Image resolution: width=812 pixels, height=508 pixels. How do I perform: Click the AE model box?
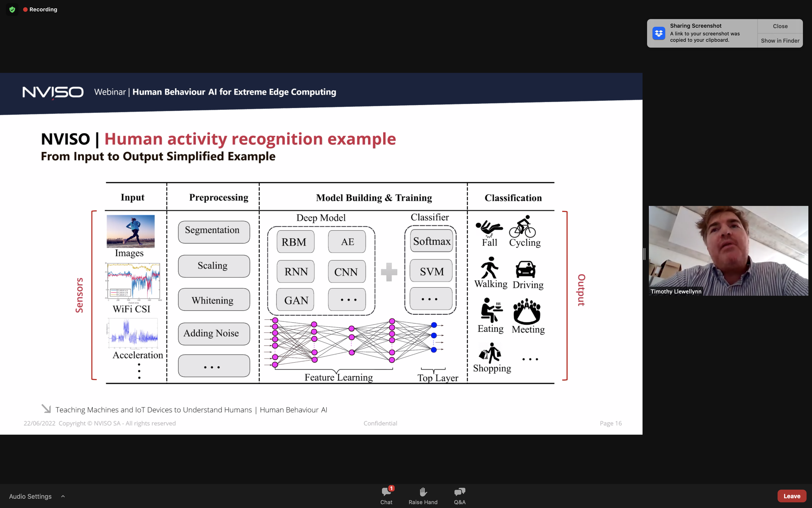(347, 242)
